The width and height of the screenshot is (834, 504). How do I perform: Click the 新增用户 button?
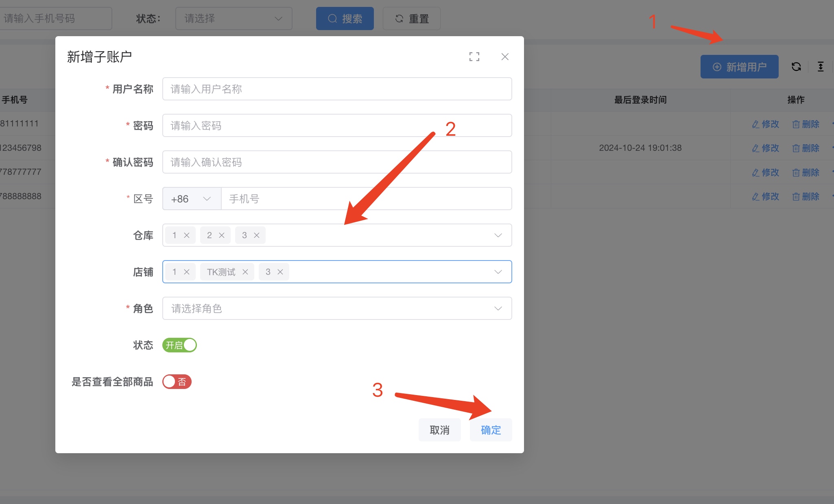(739, 67)
